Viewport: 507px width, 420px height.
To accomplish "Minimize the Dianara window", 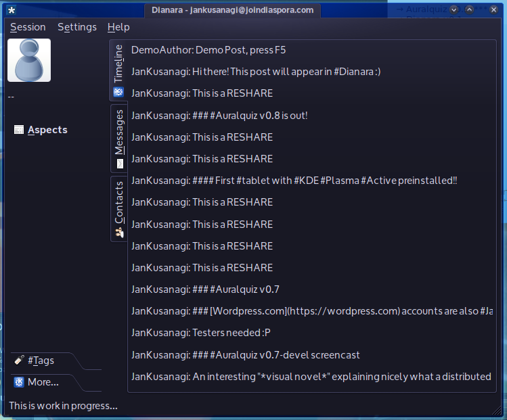I will coord(454,9).
